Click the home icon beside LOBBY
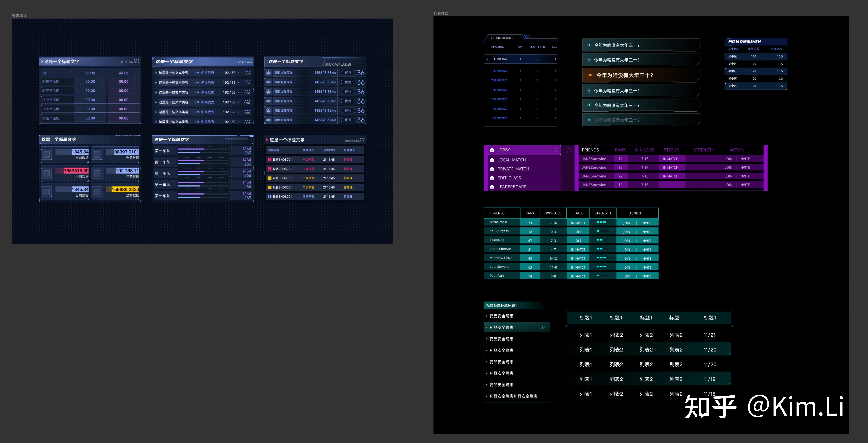868x443 pixels. [x=492, y=150]
